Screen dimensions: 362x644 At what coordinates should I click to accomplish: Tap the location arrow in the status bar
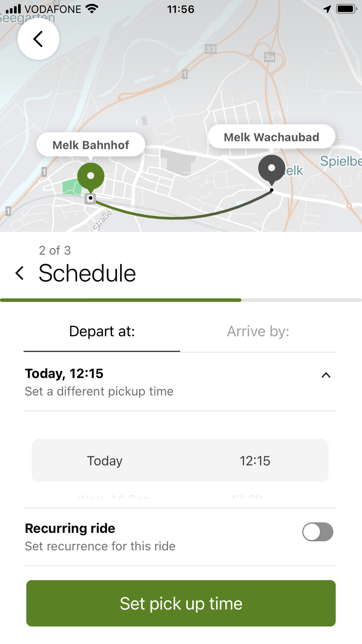click(327, 9)
